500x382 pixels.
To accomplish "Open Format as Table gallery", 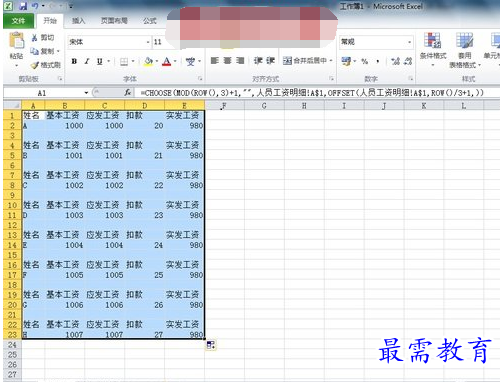I will 465,49.
